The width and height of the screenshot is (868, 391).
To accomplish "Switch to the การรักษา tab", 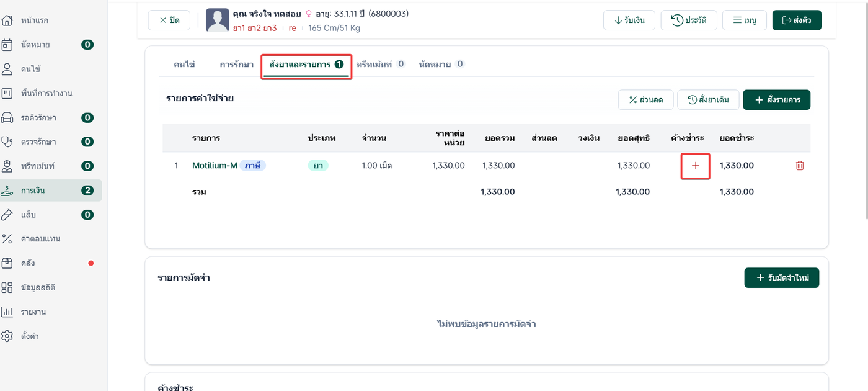I will [x=236, y=64].
